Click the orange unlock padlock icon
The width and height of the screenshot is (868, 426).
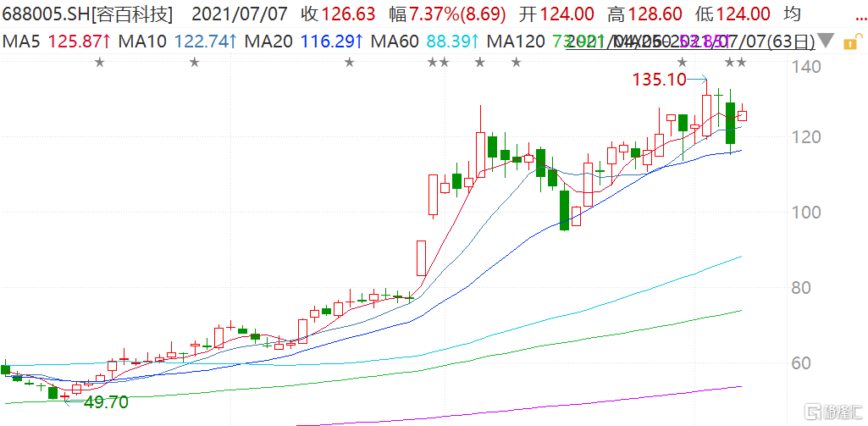point(852,41)
